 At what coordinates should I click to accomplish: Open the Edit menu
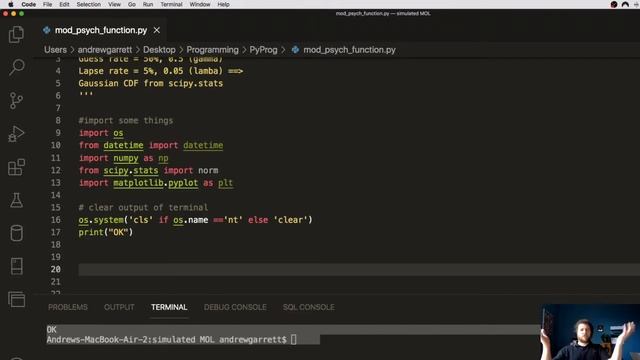64,4
